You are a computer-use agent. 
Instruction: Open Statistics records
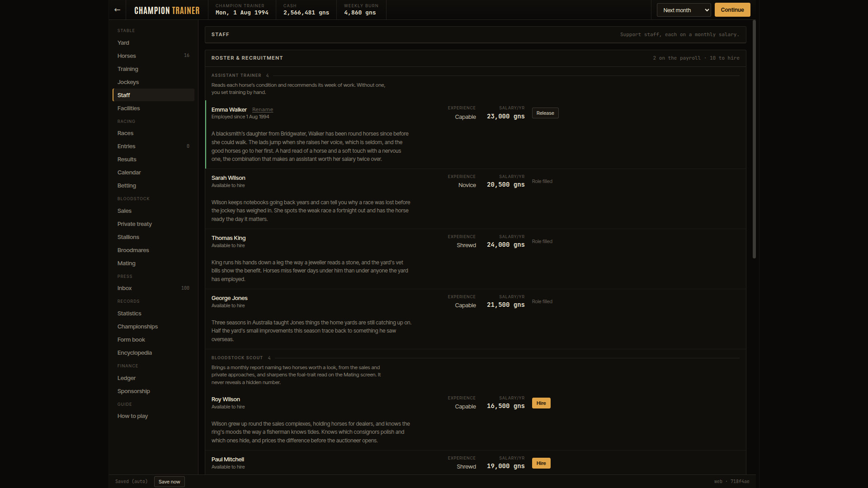click(153, 314)
